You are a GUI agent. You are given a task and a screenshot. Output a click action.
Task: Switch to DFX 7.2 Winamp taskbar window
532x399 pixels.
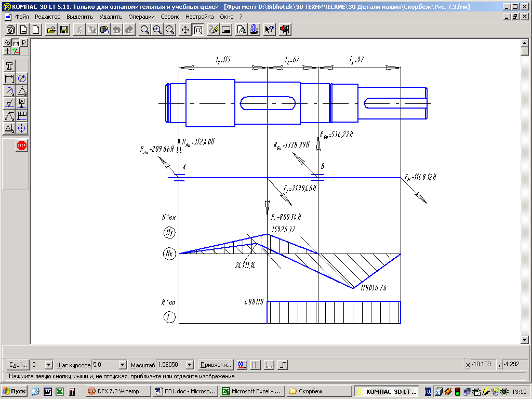[118, 391]
